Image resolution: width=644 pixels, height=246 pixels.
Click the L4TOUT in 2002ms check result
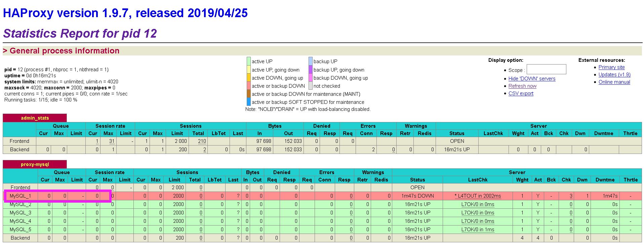pyautogui.click(x=478, y=196)
